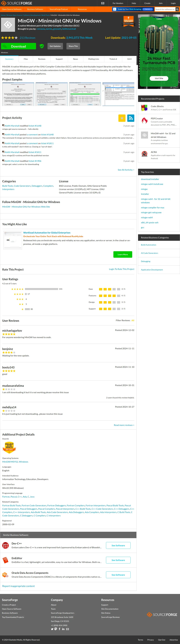
Task: Click the Share This button
Action: pyautogui.click(x=73, y=46)
